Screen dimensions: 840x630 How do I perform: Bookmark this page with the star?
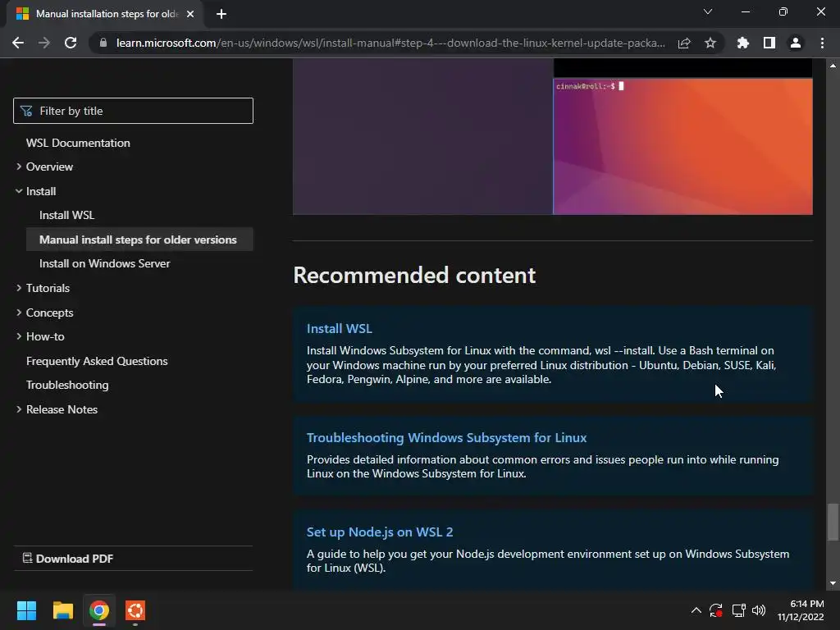coord(710,43)
